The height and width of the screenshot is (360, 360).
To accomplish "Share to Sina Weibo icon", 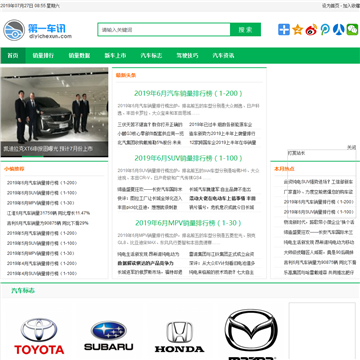I will (311, 30).
